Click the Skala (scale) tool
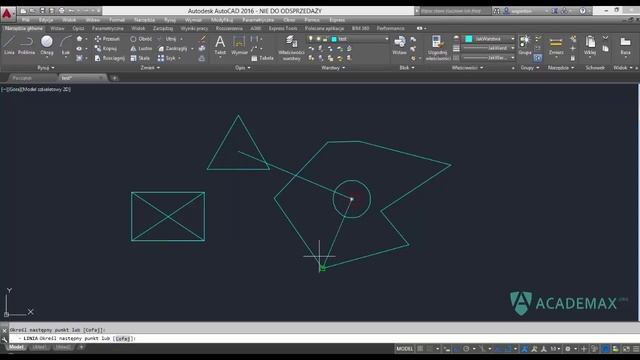This screenshot has width=640, height=360. 140,58
